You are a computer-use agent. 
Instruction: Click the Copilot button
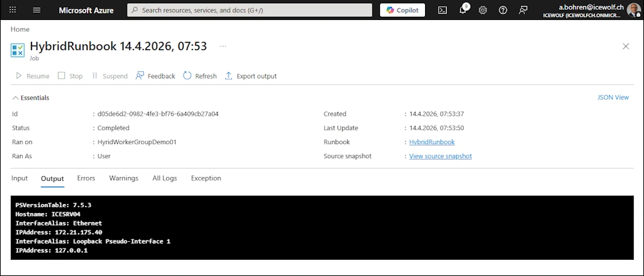402,10
